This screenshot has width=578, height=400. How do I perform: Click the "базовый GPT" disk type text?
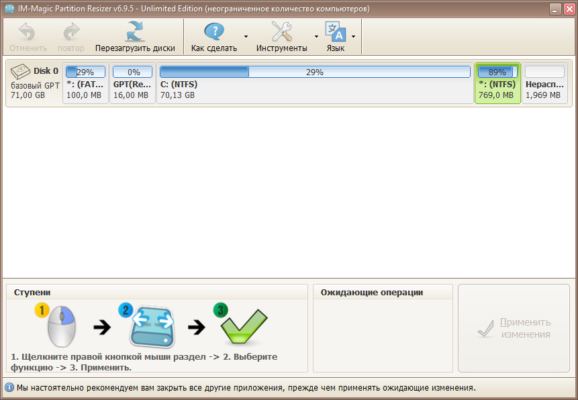click(x=35, y=86)
